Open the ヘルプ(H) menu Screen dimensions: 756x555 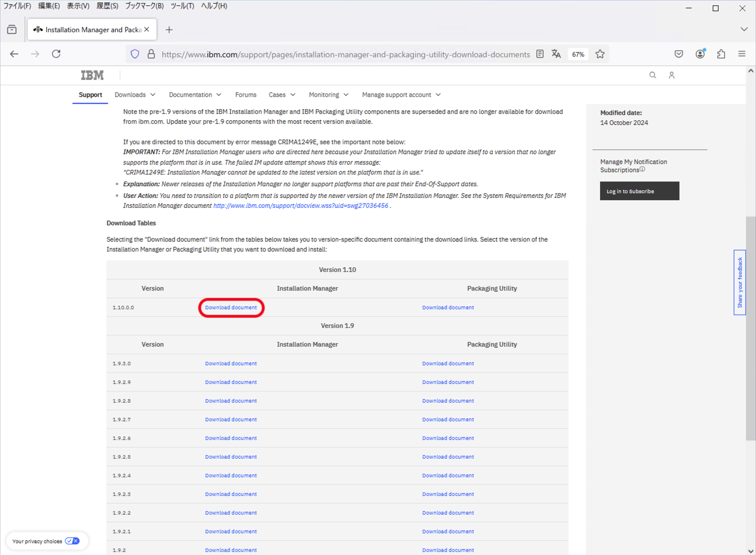tap(214, 6)
